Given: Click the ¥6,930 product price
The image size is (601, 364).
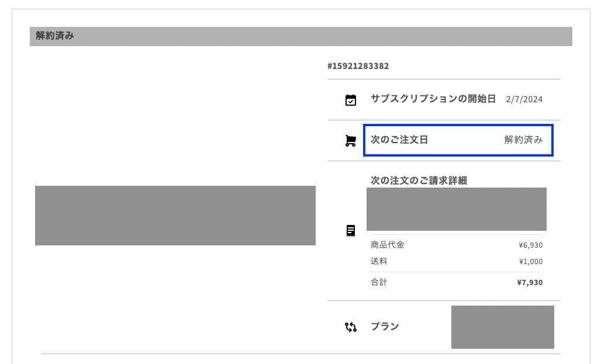Looking at the screenshot, I should [x=530, y=245].
